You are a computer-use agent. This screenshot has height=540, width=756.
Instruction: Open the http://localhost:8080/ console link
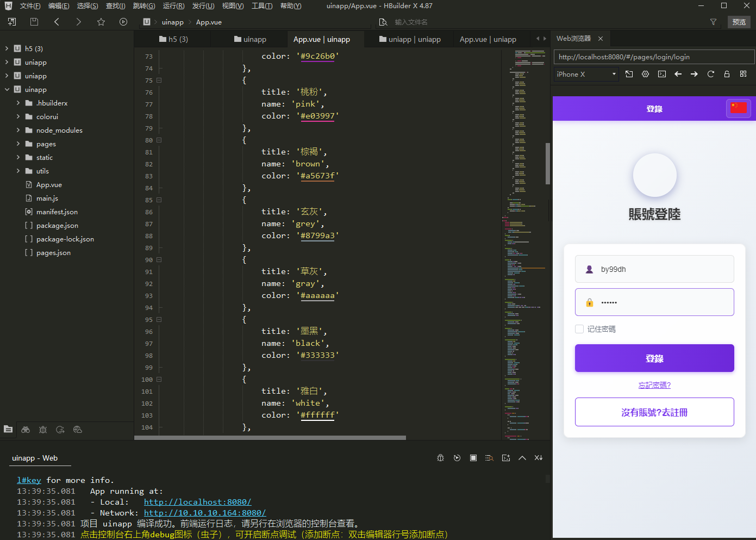(x=198, y=502)
